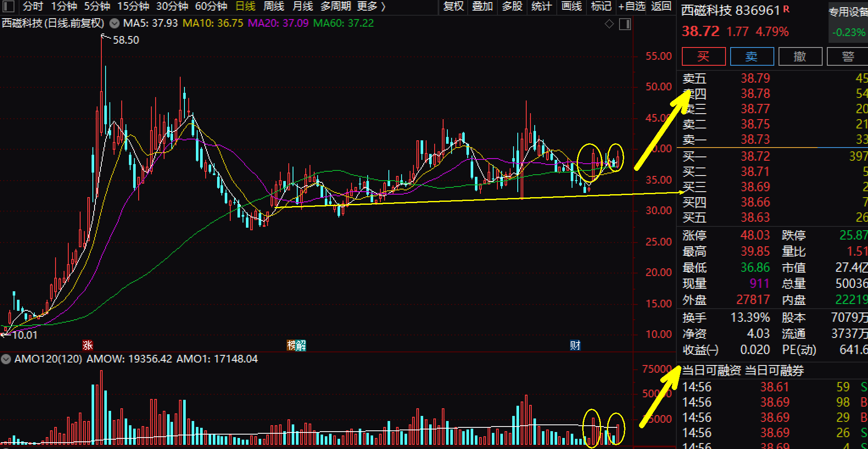Select the 60分钟 period
This screenshot has height=449, width=868.
click(x=211, y=6)
